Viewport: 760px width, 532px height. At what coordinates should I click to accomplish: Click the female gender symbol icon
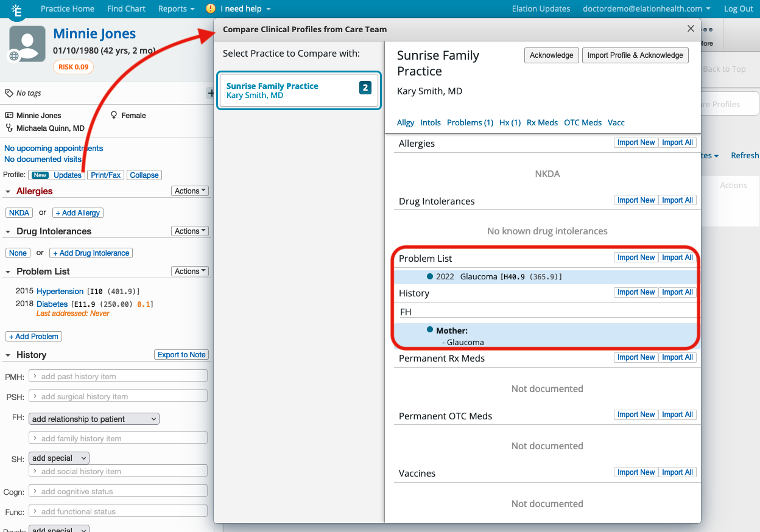[x=114, y=115]
